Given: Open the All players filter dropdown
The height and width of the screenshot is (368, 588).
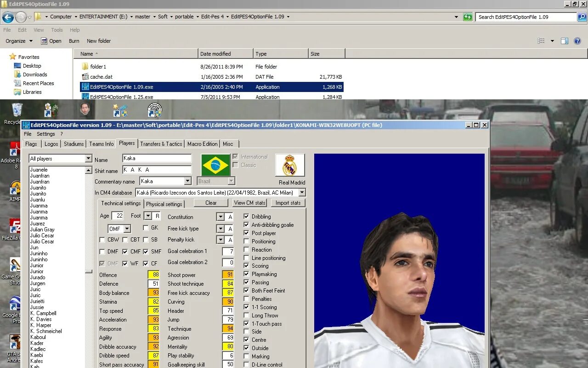Looking at the screenshot, I should [88, 159].
